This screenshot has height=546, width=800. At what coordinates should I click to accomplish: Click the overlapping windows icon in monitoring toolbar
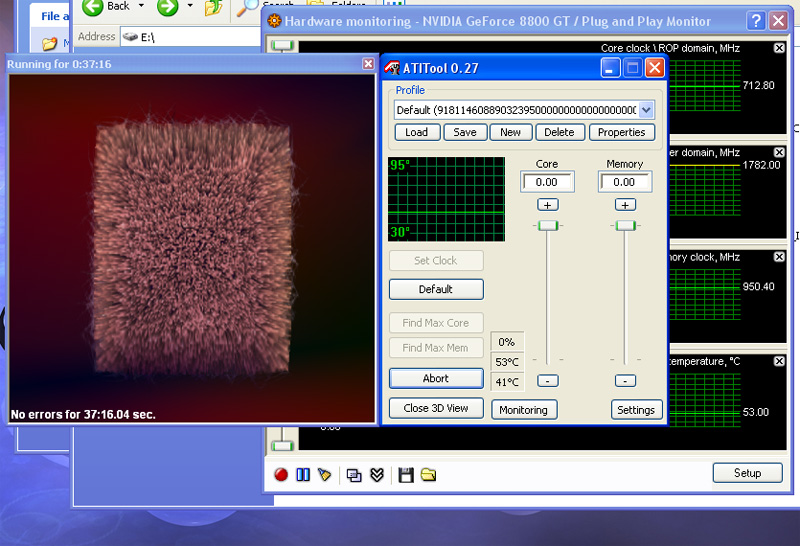click(354, 476)
